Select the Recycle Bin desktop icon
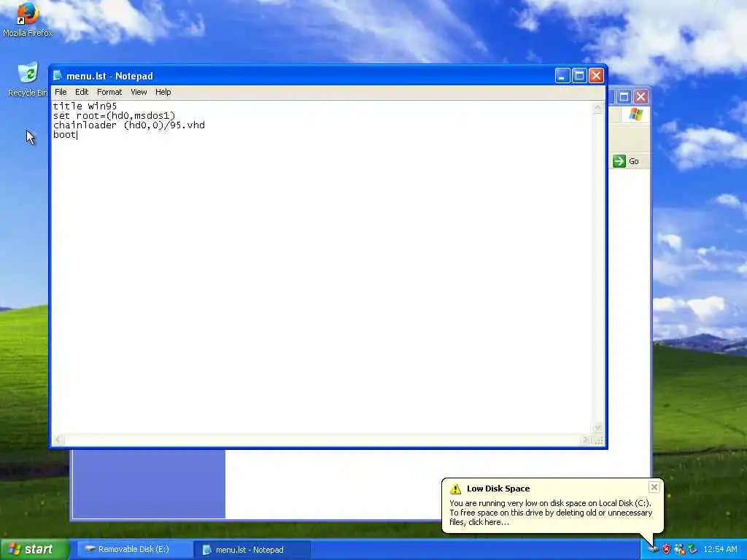This screenshot has width=747, height=560. pos(28,79)
